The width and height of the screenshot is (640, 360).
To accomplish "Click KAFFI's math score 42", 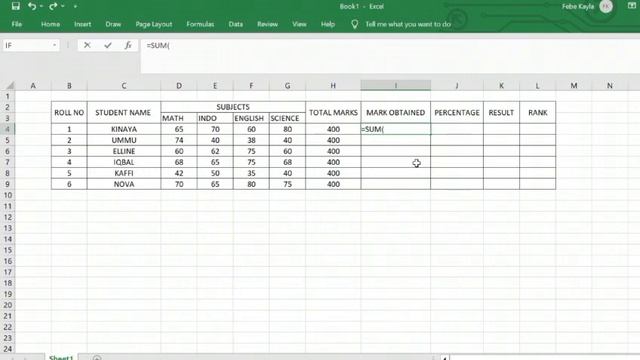I will (179, 173).
